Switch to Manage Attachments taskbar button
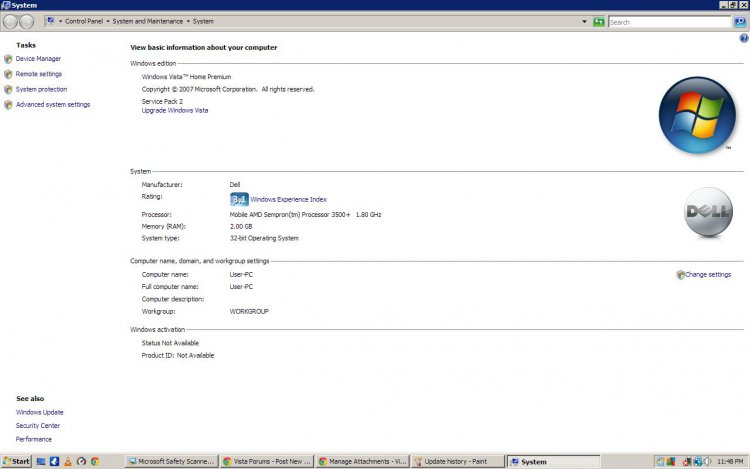 [363, 461]
